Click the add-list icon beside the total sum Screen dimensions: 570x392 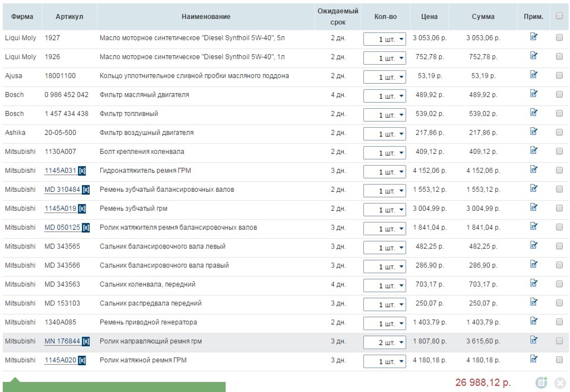coord(540,382)
